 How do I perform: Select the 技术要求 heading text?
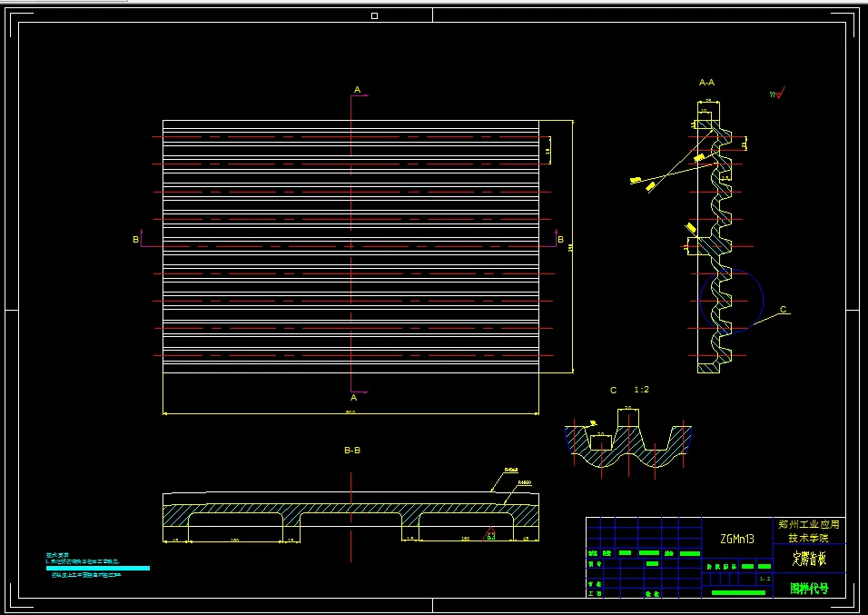tap(57, 555)
